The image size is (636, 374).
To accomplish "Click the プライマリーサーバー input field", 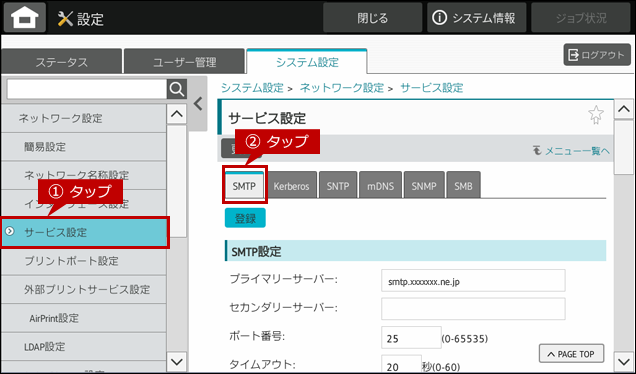I will 473,281.
